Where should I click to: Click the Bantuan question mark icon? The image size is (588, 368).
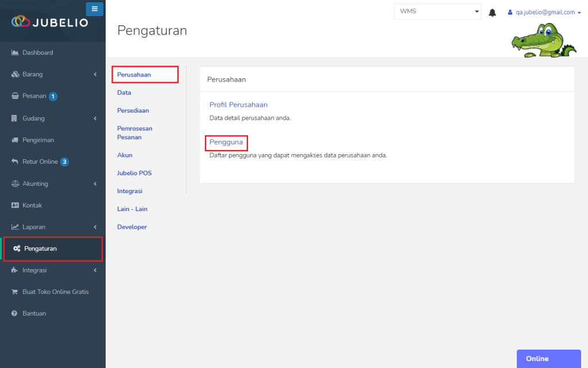pyautogui.click(x=14, y=313)
